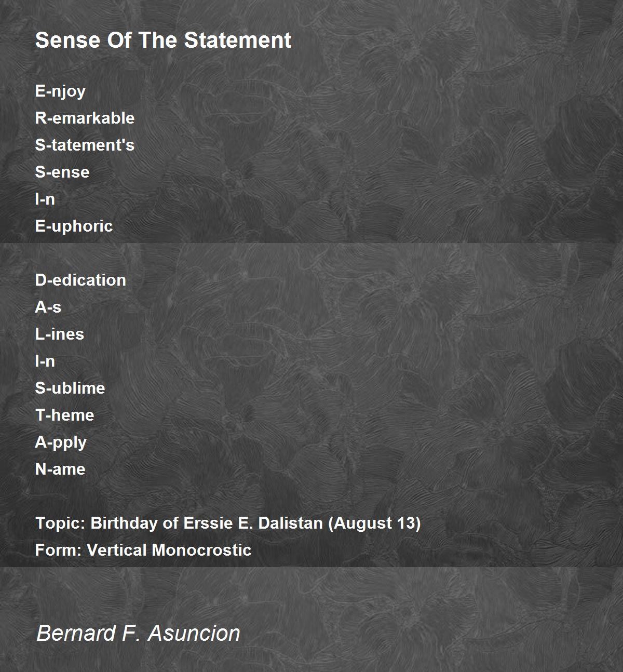Click the line N-ame
This screenshot has height=672, width=623.
pyautogui.click(x=60, y=469)
